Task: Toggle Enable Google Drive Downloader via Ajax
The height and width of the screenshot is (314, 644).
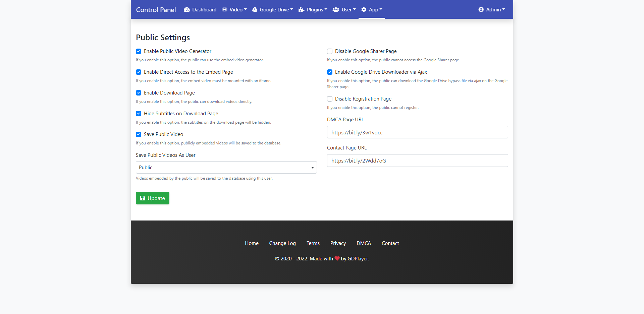Action: (x=330, y=72)
